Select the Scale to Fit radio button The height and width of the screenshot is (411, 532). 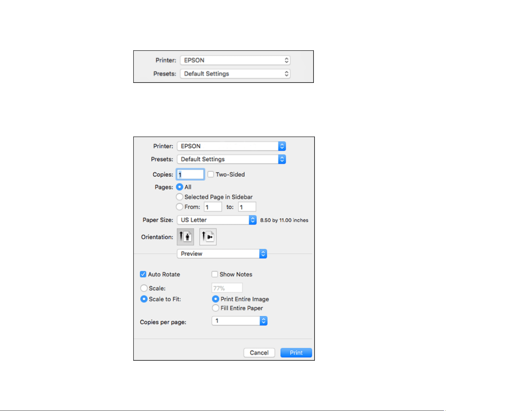click(x=144, y=299)
